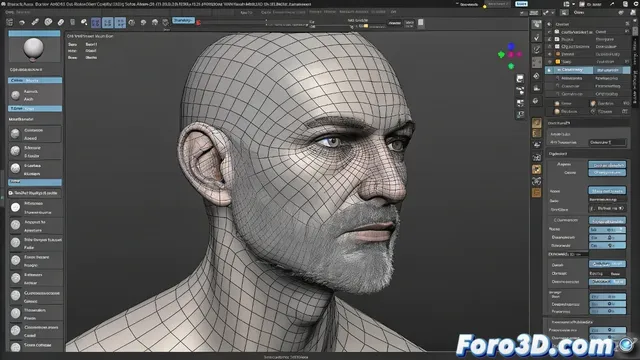Image resolution: width=640 pixels, height=360 pixels.
Task: Click the second blue button in properties panel
Action: pyautogui.click(x=607, y=172)
